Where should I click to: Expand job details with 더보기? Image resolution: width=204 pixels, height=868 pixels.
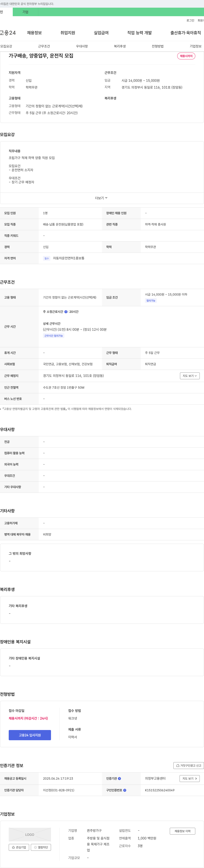tap(101, 198)
